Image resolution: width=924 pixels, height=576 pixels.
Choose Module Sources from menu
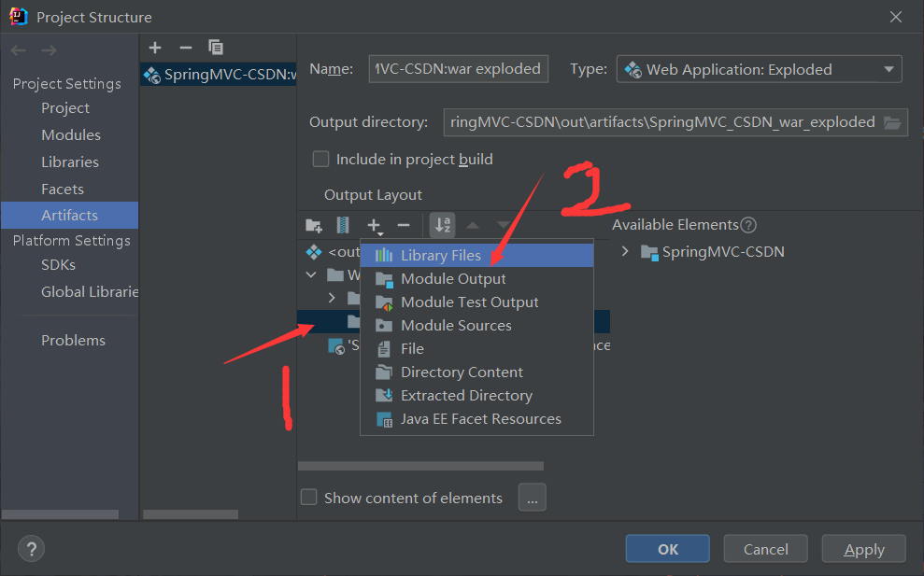476,326
